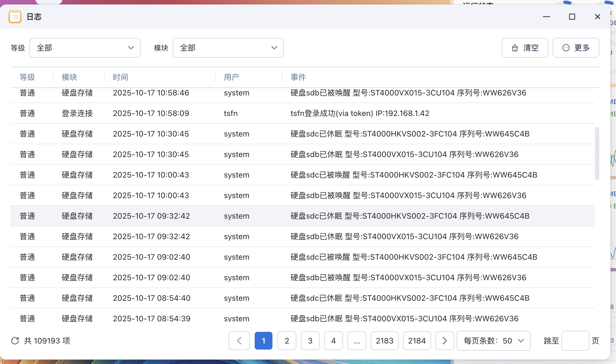This screenshot has height=364, width=616.
Task: Click the 跳至 page number input field
Action: click(x=575, y=341)
